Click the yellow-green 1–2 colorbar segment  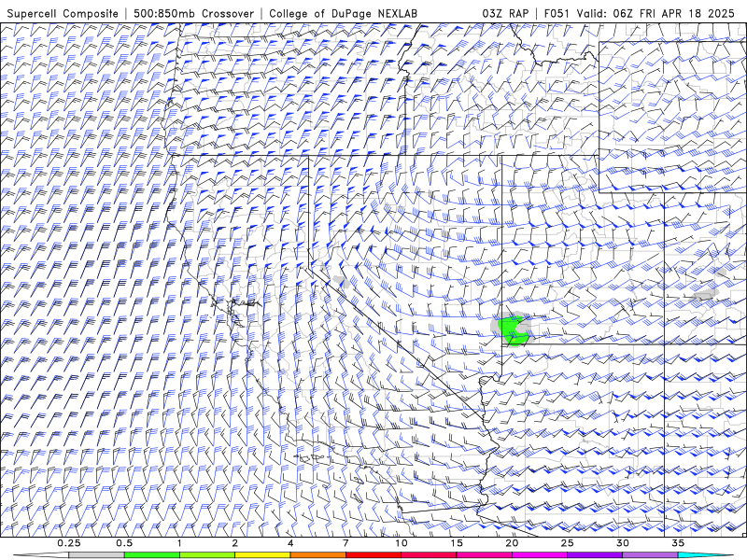coord(207,555)
